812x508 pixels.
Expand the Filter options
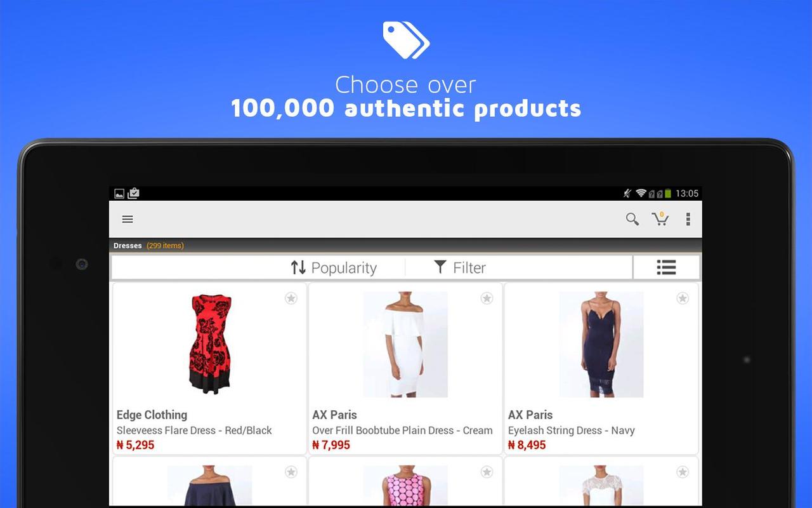460,267
